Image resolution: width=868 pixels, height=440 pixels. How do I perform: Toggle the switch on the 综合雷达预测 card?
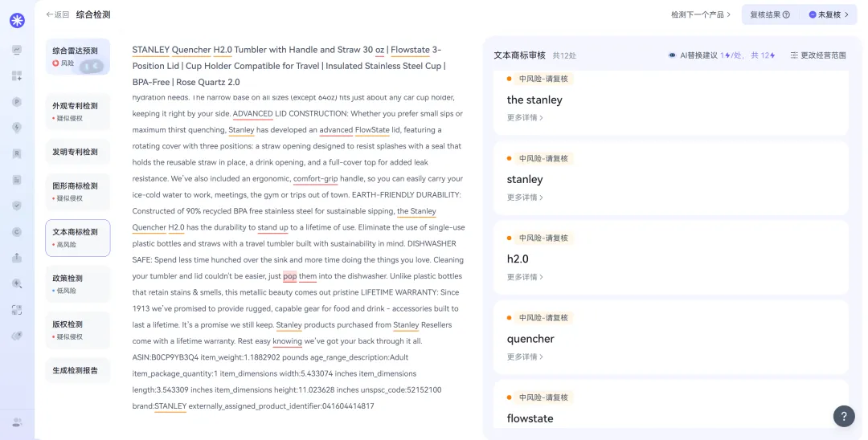pyautogui.click(x=92, y=67)
